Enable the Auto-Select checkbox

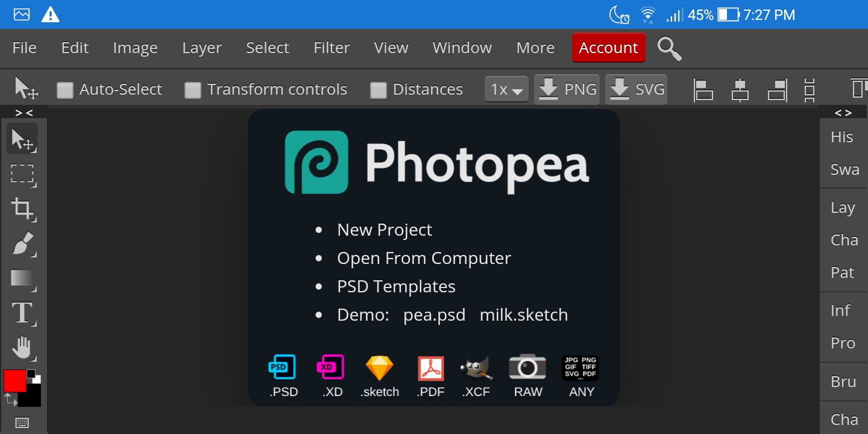[x=64, y=90]
